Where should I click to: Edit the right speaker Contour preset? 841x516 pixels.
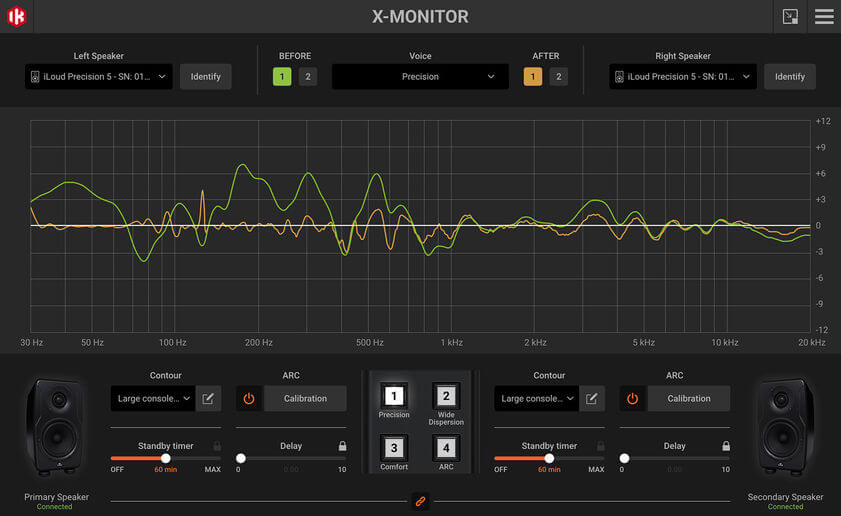pyautogui.click(x=592, y=399)
